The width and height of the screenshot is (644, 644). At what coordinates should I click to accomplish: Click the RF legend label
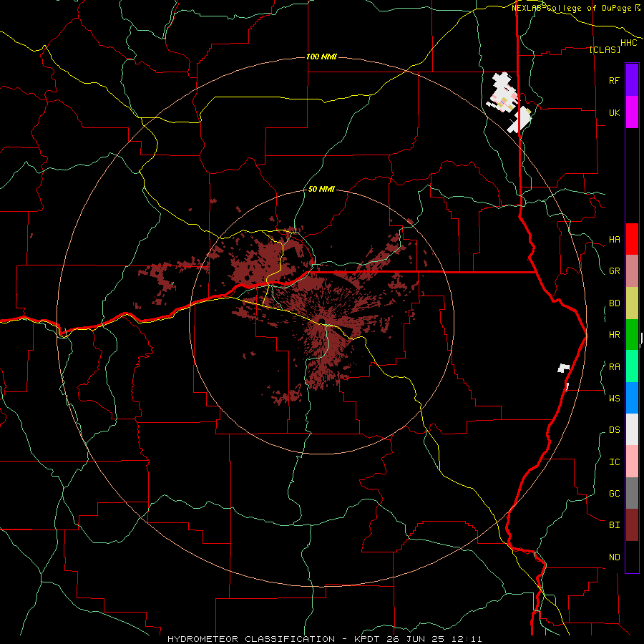tap(614, 80)
